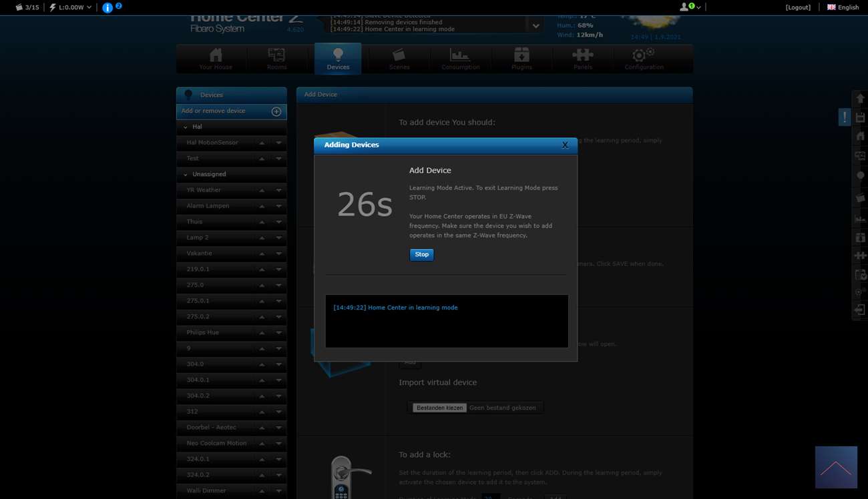Click the Logout link
The image size is (868, 499).
[798, 7]
